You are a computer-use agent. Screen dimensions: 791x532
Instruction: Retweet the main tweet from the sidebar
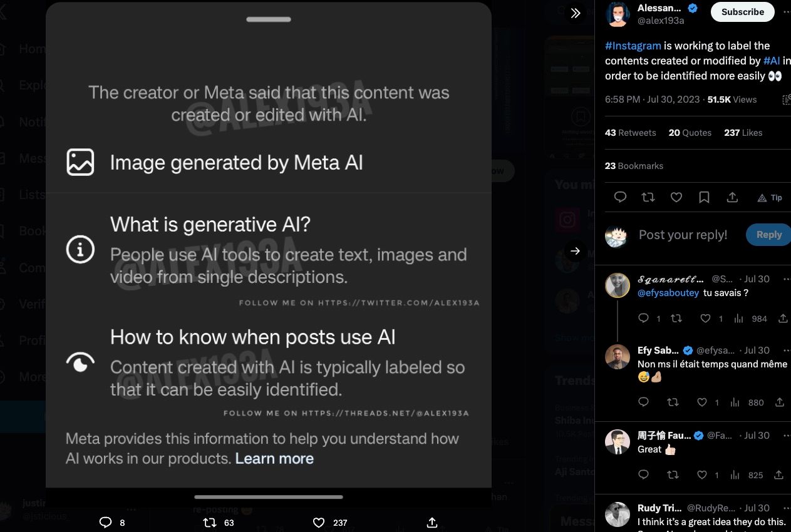tap(648, 197)
